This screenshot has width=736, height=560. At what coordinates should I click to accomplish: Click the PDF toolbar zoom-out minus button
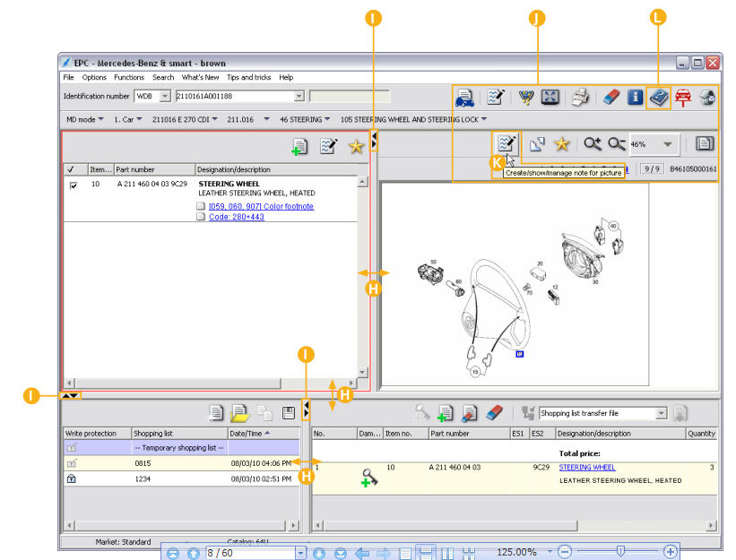click(565, 552)
